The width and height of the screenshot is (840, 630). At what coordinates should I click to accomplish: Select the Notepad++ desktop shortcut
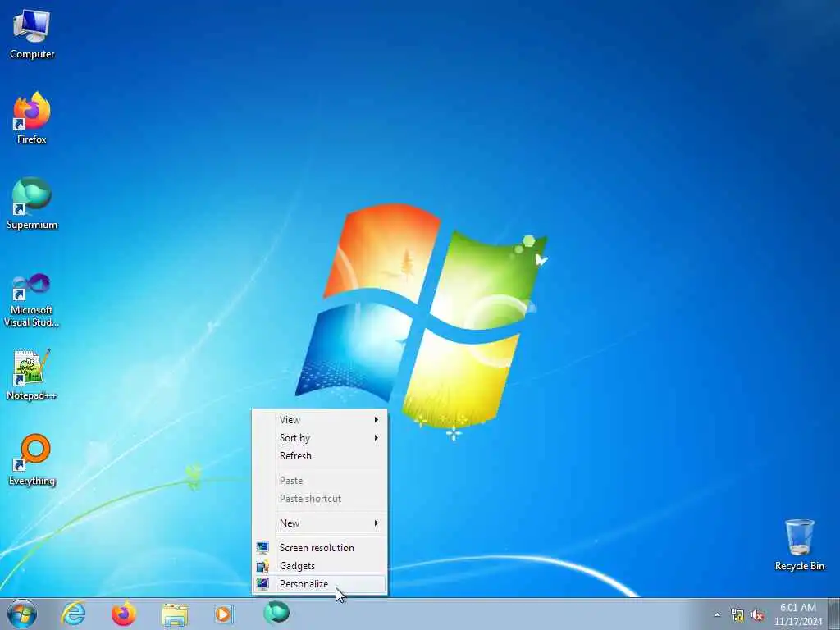[x=32, y=374]
